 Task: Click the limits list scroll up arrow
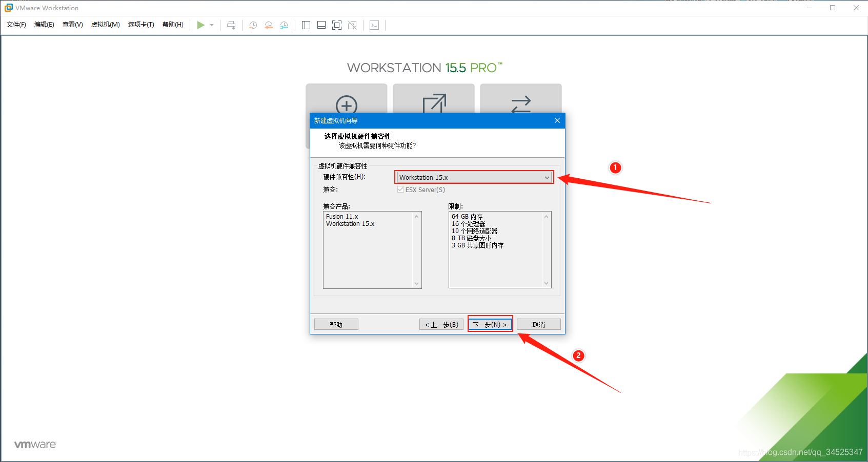pos(546,217)
